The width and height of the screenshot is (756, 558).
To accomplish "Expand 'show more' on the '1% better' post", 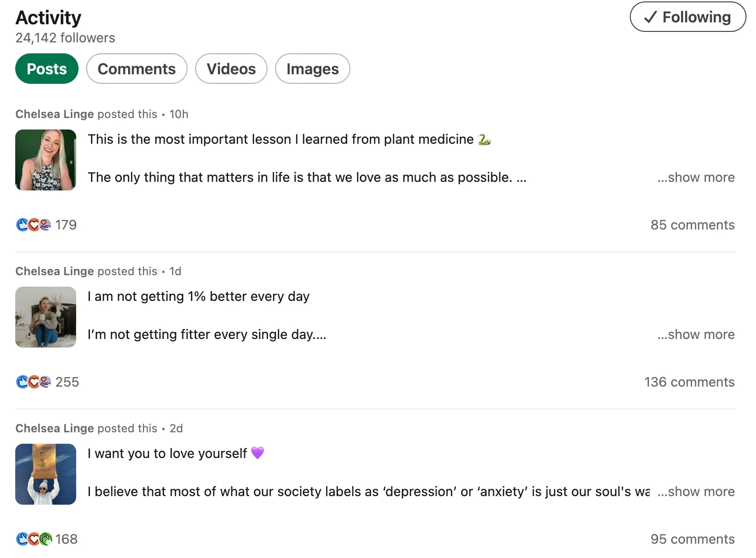I will coord(696,334).
